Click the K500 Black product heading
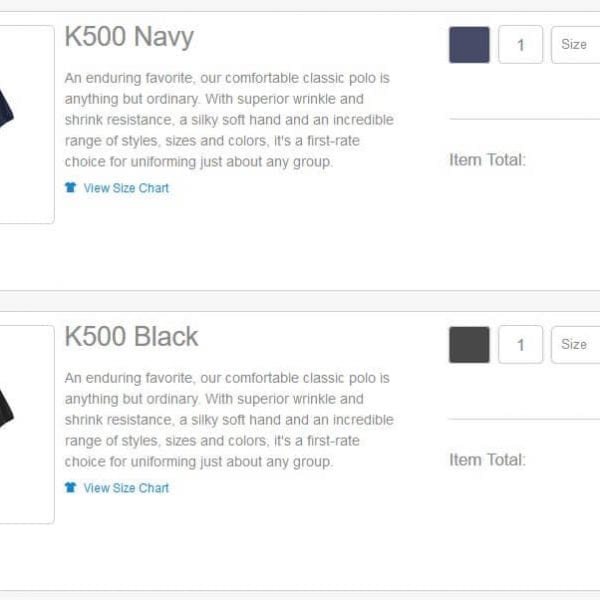This screenshot has height=600, width=600. tap(131, 337)
